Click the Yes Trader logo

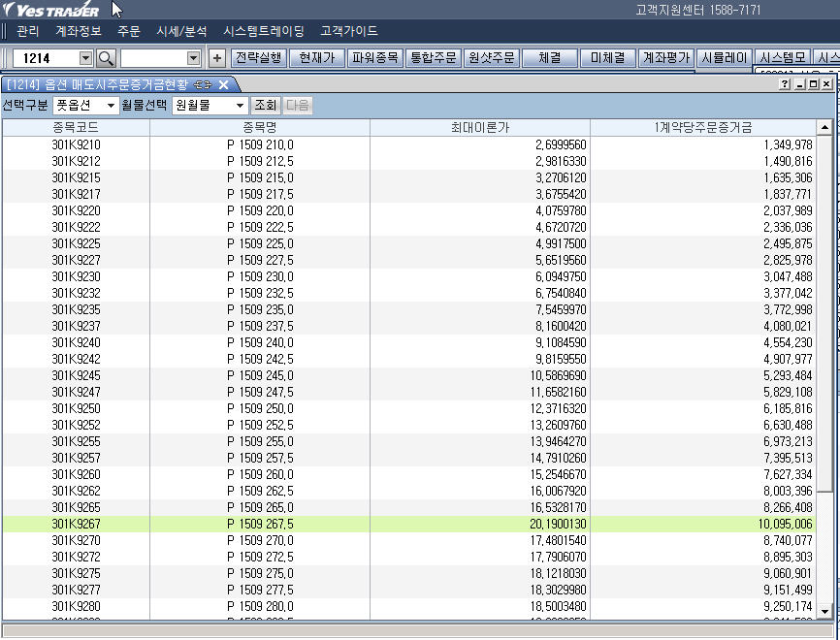point(52,11)
